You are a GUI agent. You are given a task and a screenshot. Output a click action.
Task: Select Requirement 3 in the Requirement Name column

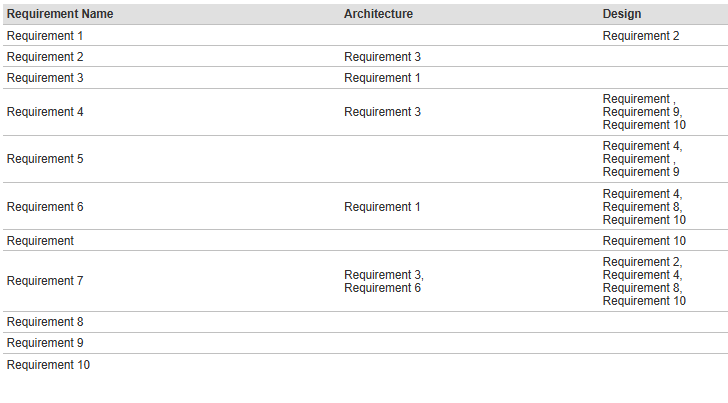[x=45, y=78]
